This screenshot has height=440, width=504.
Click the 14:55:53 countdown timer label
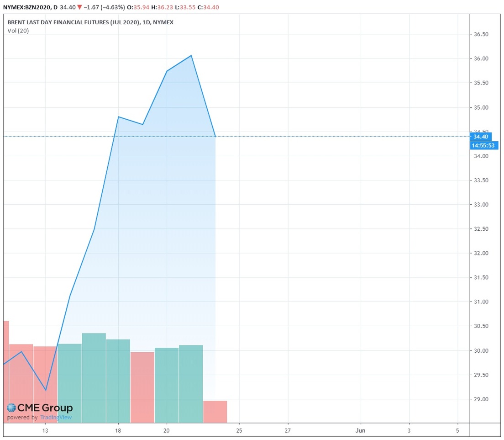484,146
